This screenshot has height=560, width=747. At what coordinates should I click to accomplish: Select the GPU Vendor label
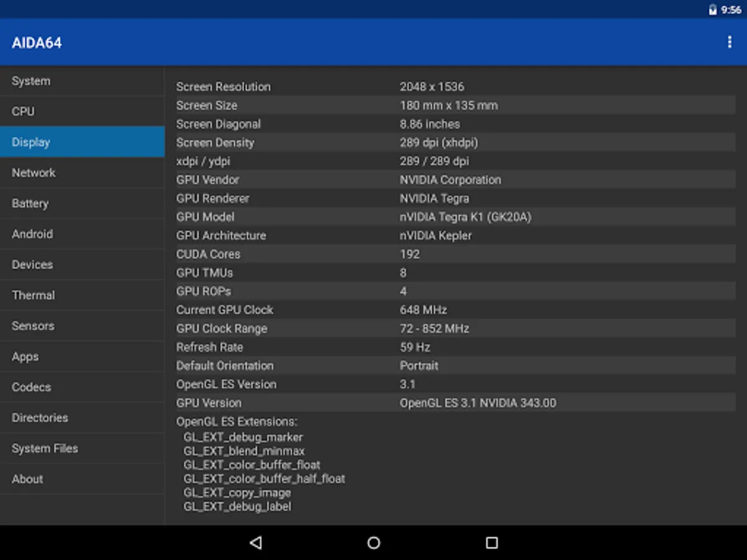208,180
